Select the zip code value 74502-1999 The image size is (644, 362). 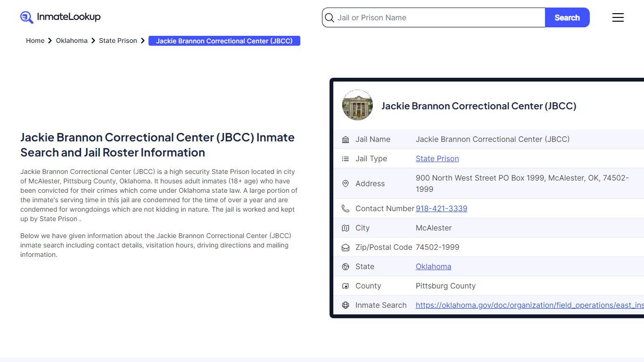(x=438, y=247)
